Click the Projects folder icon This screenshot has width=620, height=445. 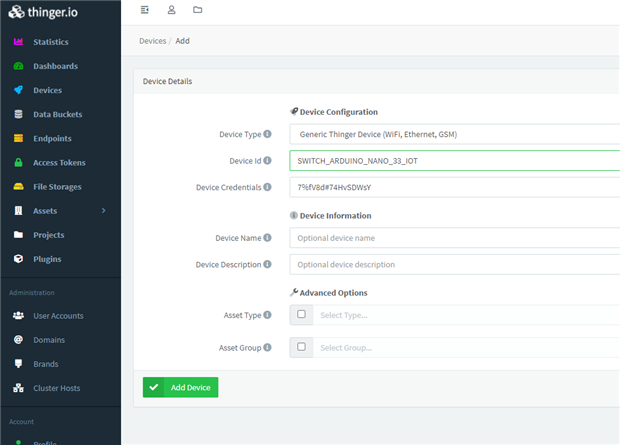(18, 235)
